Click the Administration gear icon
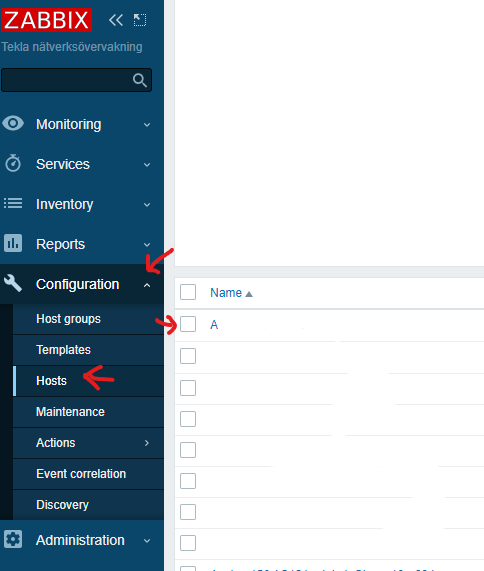The image size is (484, 571). tap(13, 539)
